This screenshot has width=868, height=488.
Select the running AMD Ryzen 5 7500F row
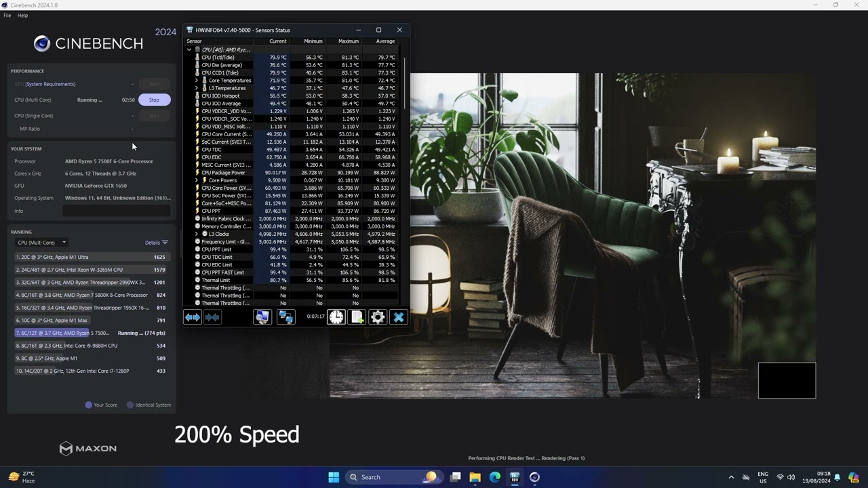tap(92, 333)
